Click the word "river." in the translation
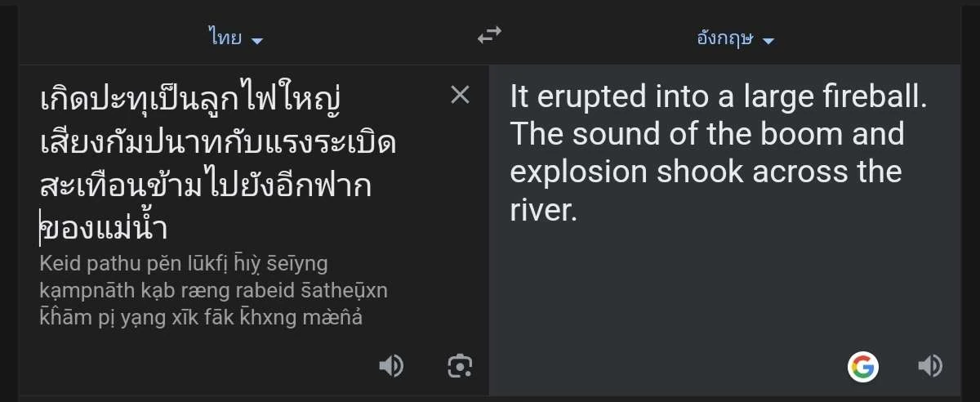980x402 pixels. (x=544, y=210)
